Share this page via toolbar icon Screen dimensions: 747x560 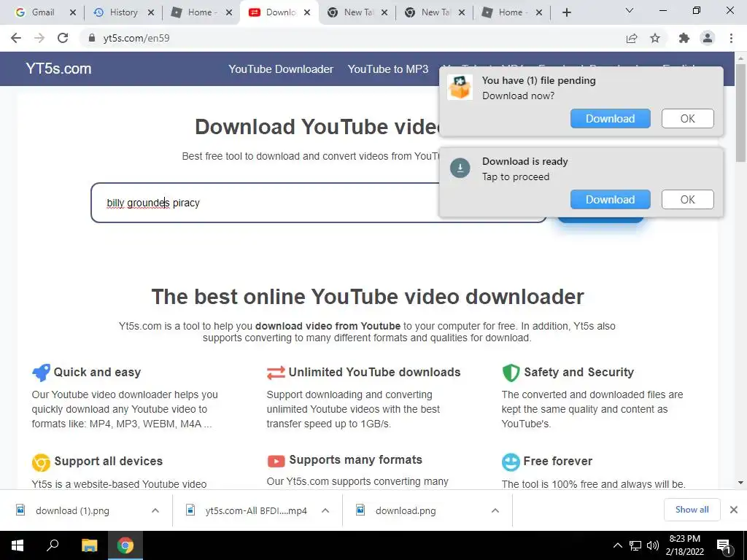tap(632, 38)
